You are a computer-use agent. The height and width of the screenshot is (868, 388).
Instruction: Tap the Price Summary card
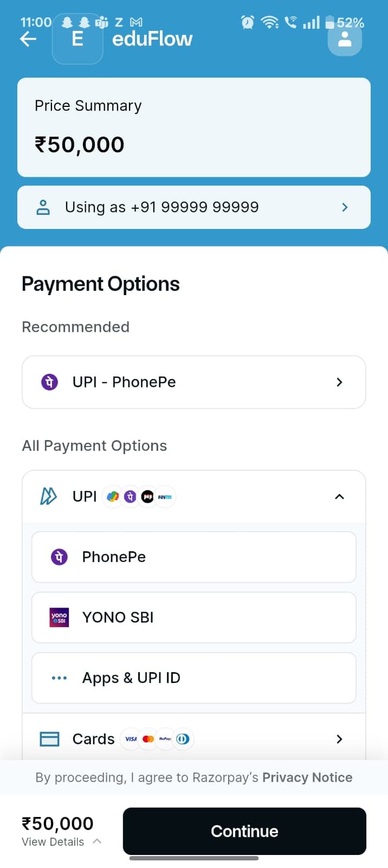point(193,127)
